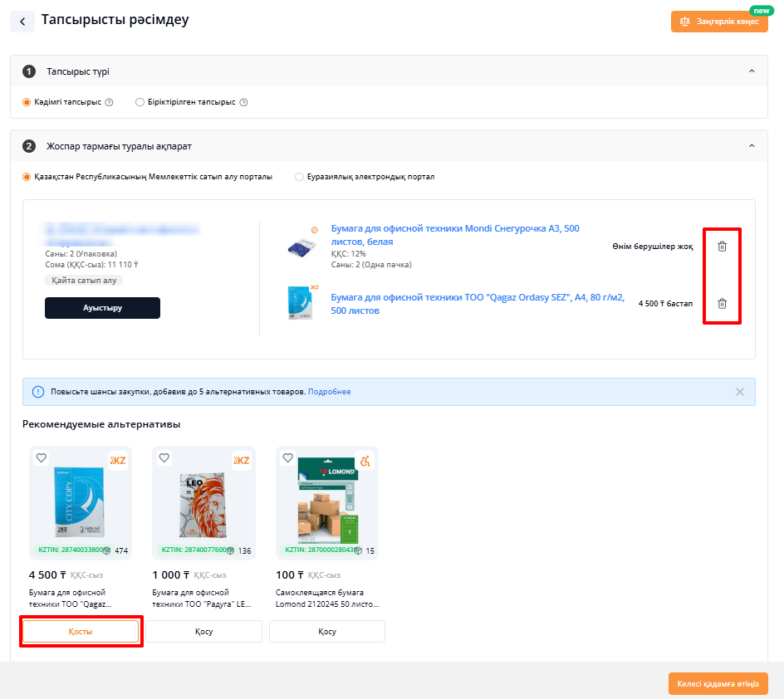
Task: Collapse the Тапсырыс түрі section
Action: pyautogui.click(x=752, y=71)
